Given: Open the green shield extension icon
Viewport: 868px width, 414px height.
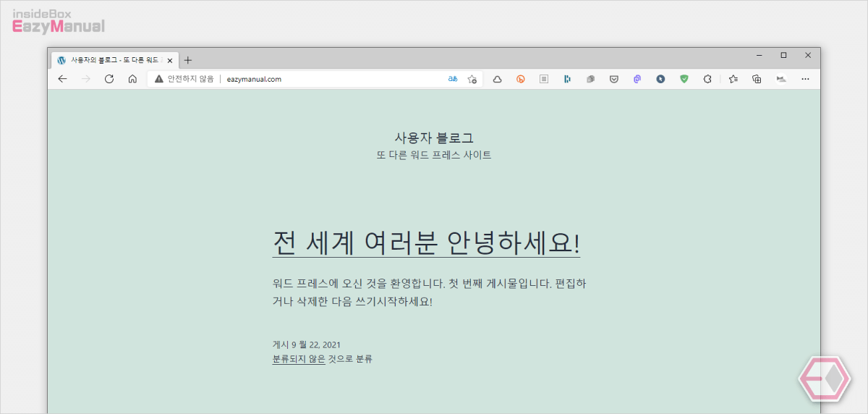Looking at the screenshot, I should (684, 79).
